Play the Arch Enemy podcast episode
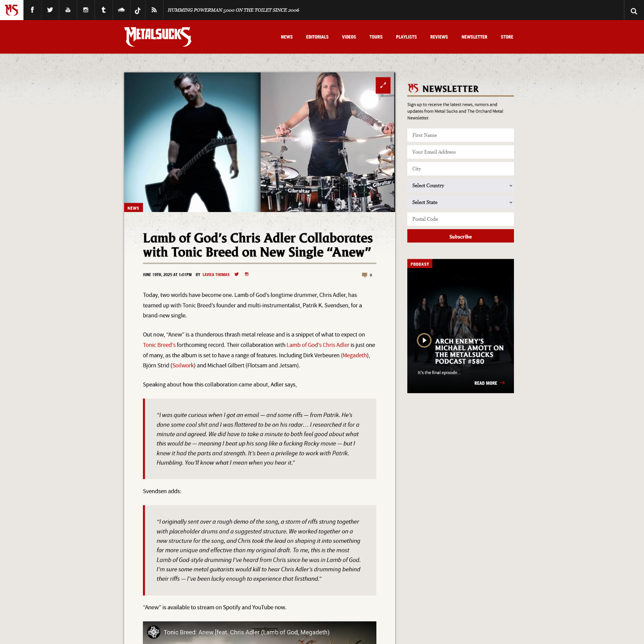 click(x=424, y=340)
